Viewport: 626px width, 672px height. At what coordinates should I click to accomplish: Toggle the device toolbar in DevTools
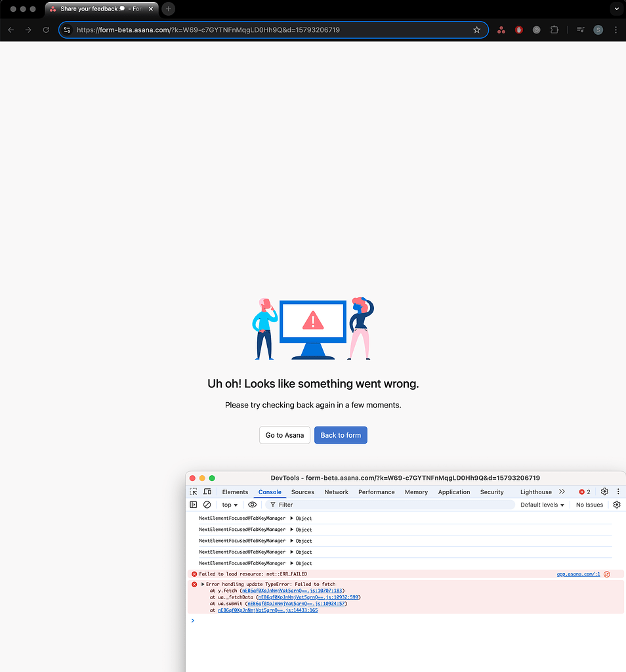[x=207, y=492]
